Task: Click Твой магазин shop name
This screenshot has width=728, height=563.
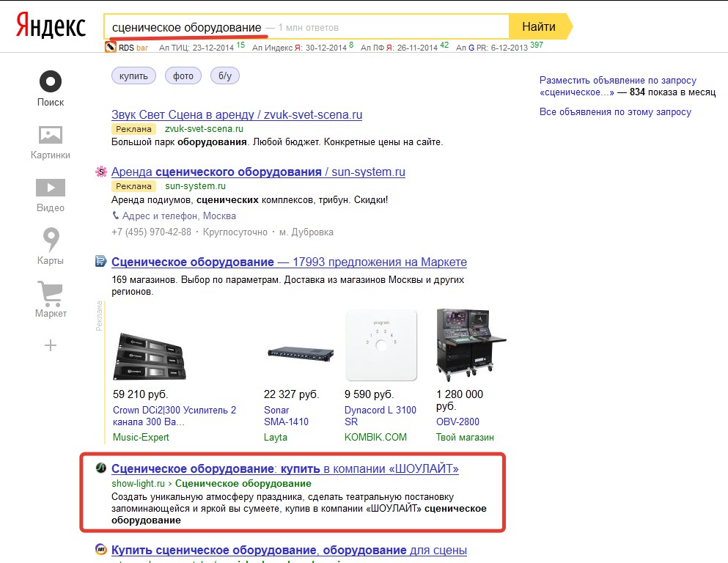Action: click(x=465, y=437)
